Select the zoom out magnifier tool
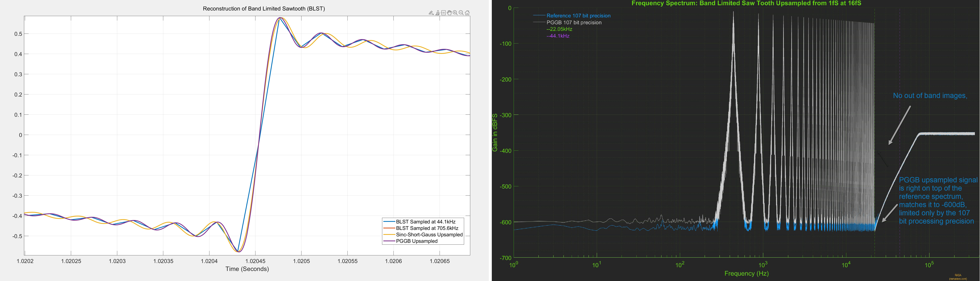This screenshot has height=281, width=980. [461, 13]
